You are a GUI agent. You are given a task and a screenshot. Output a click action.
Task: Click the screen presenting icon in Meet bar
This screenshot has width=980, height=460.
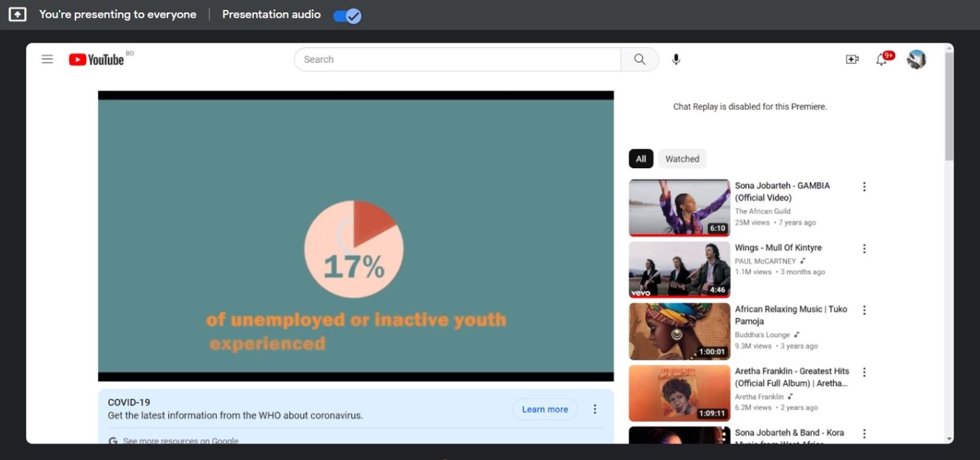(18, 14)
